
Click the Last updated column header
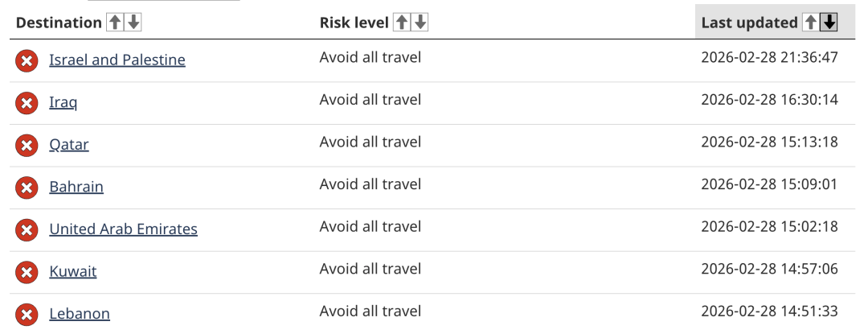point(748,23)
